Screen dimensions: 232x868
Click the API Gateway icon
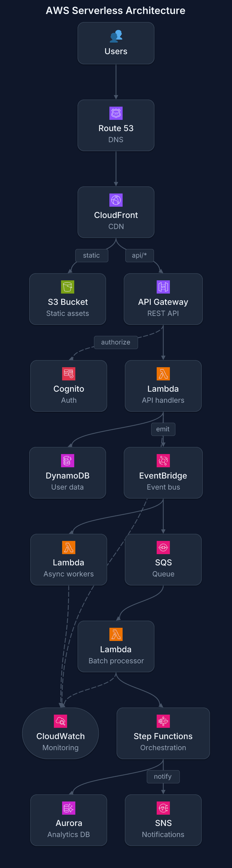point(163,287)
